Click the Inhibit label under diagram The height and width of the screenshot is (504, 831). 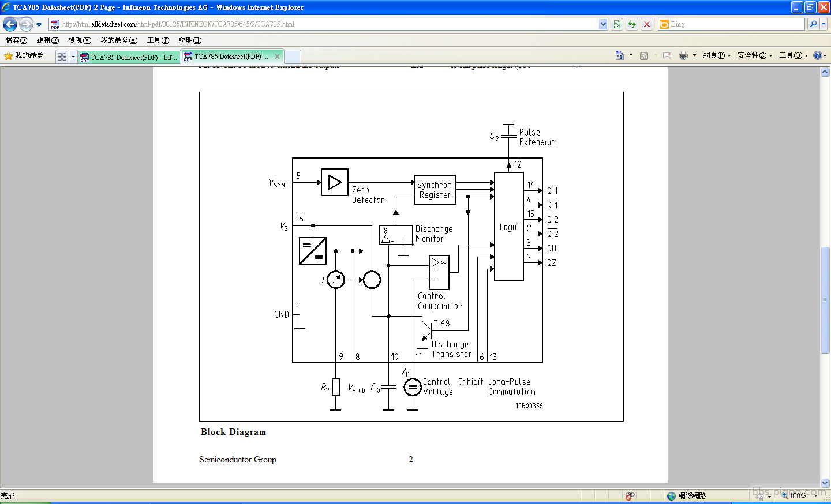point(471,382)
